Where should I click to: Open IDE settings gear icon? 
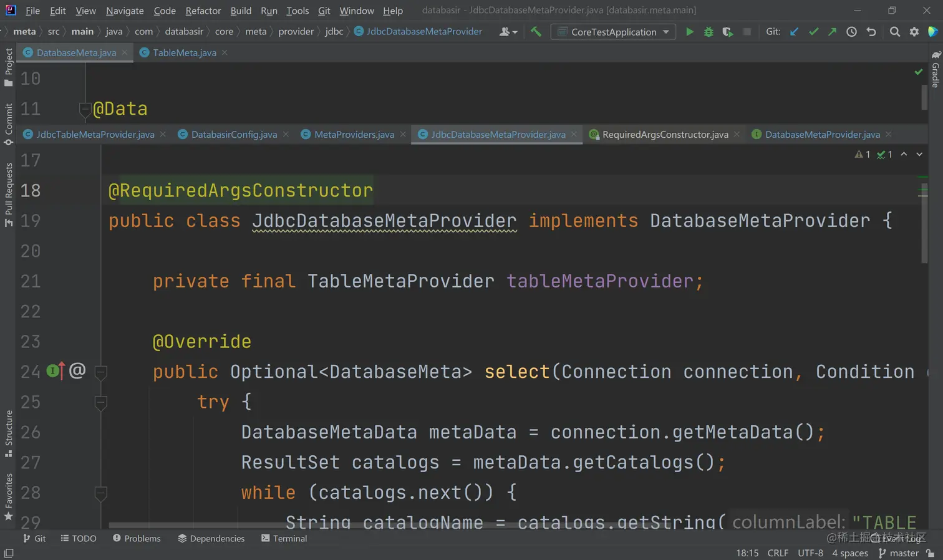[x=914, y=32]
